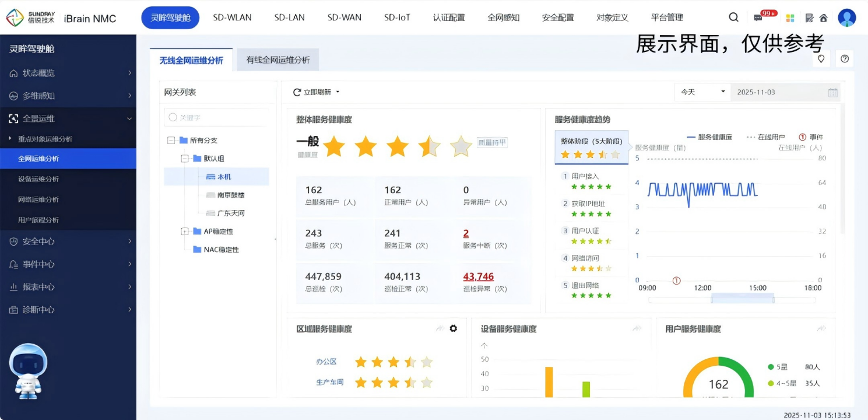868x420 pixels.
Task: Open the colorful app grid icon
Action: coord(790,18)
